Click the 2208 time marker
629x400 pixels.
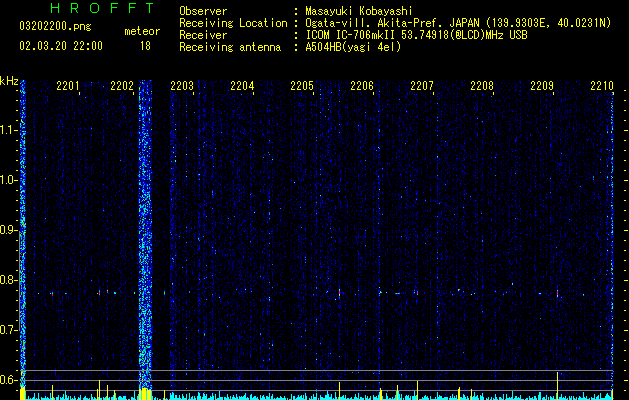coord(482,86)
